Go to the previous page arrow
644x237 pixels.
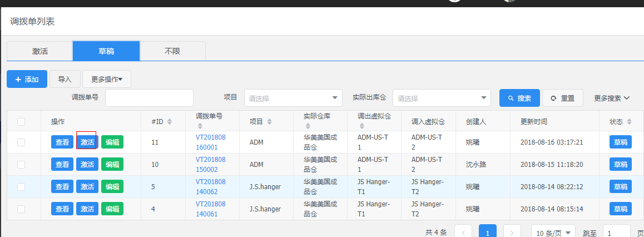point(463,232)
